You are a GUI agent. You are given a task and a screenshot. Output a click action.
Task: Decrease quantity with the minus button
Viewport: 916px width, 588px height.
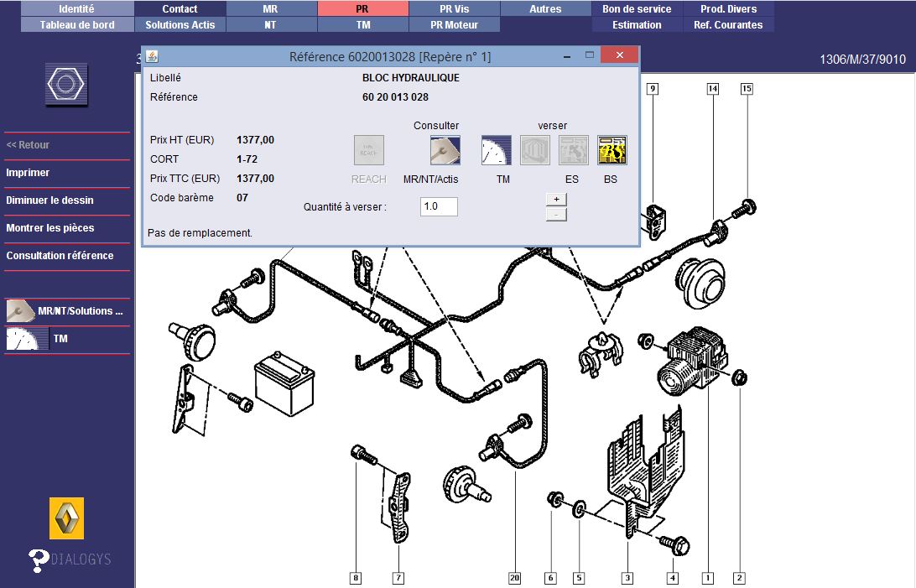tap(555, 215)
